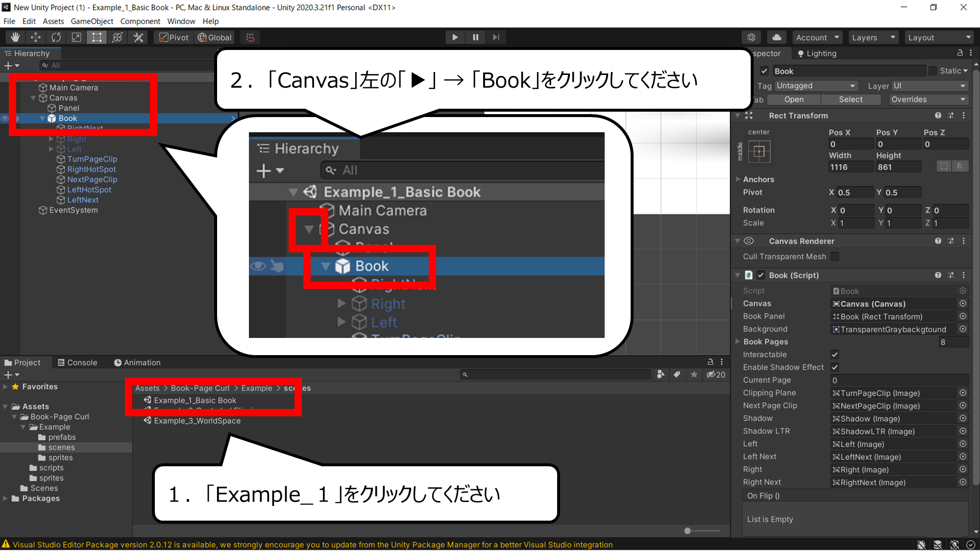Toggle Enable Shadow Effect checkbox
Viewport: 980px width, 551px height.
coord(835,367)
